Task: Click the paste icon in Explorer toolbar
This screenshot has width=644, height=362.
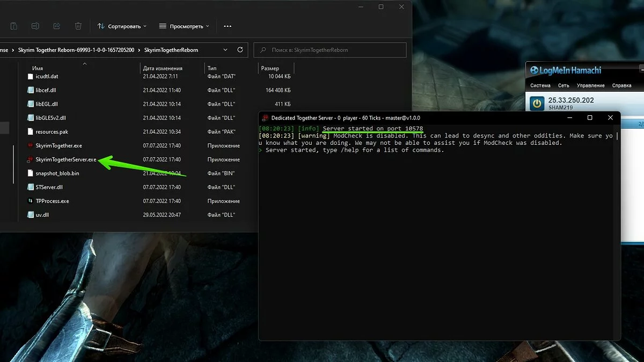Action: (x=14, y=26)
